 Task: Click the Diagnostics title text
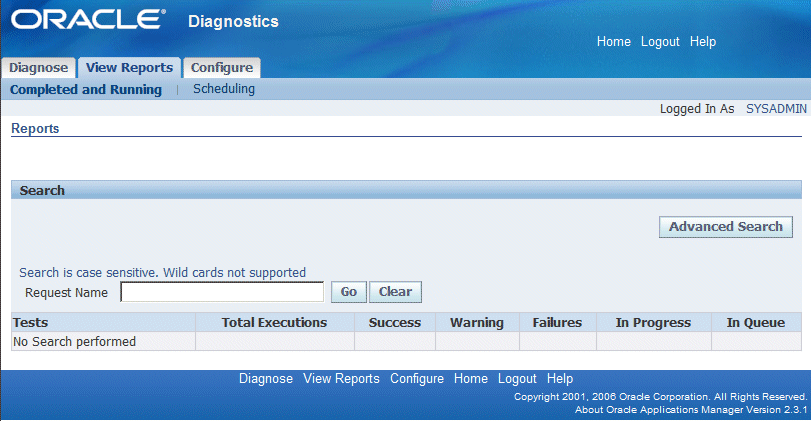coord(233,21)
